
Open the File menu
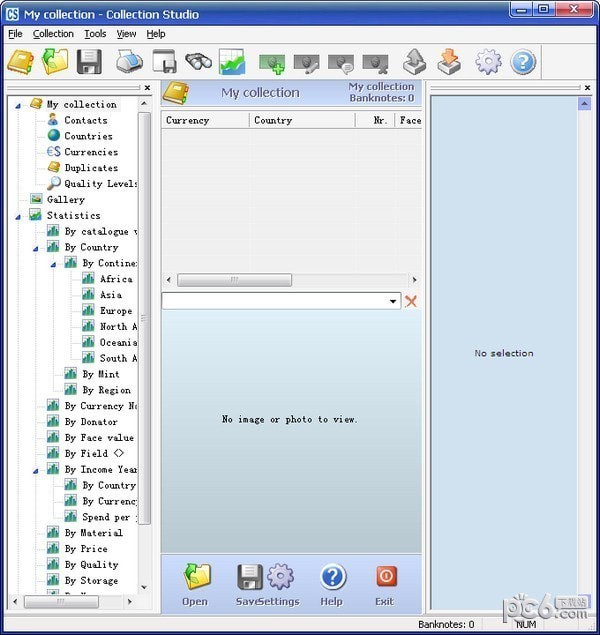(x=15, y=34)
